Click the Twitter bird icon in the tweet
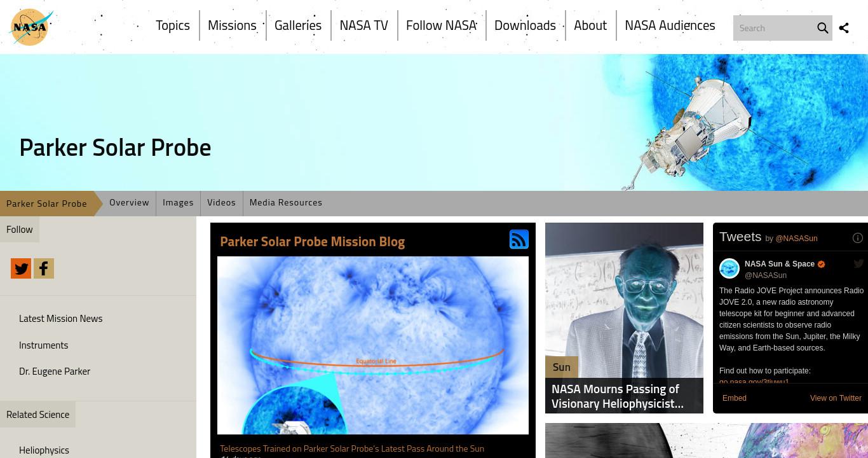The image size is (868, 458). coord(858,263)
